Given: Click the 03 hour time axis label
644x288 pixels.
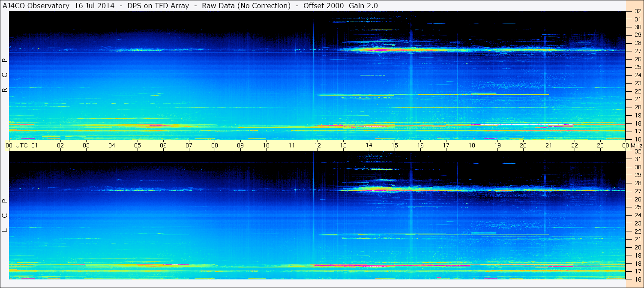Looking at the screenshot, I should [86, 145].
